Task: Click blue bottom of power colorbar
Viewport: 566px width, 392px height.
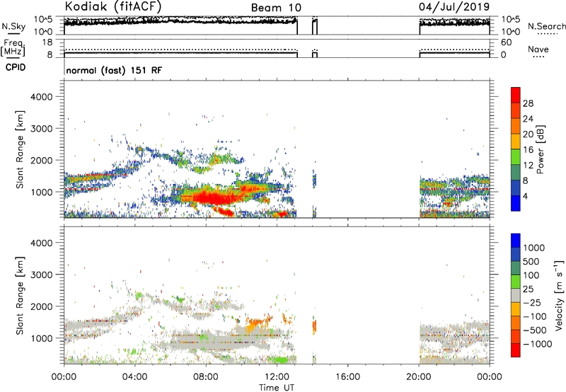Action: (x=516, y=203)
